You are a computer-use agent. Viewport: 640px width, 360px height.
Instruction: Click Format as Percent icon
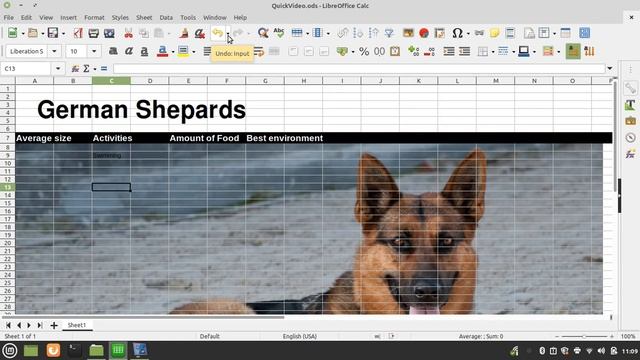click(364, 51)
